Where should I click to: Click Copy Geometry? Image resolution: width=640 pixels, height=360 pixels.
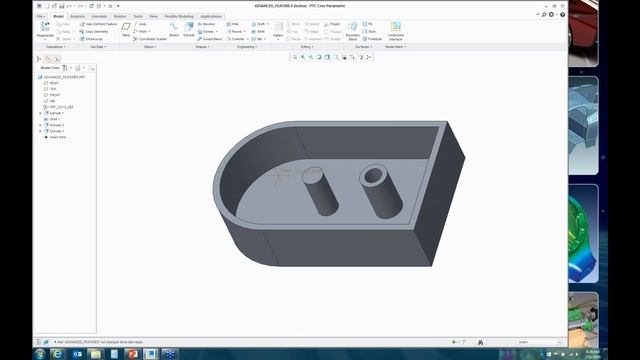(94, 31)
